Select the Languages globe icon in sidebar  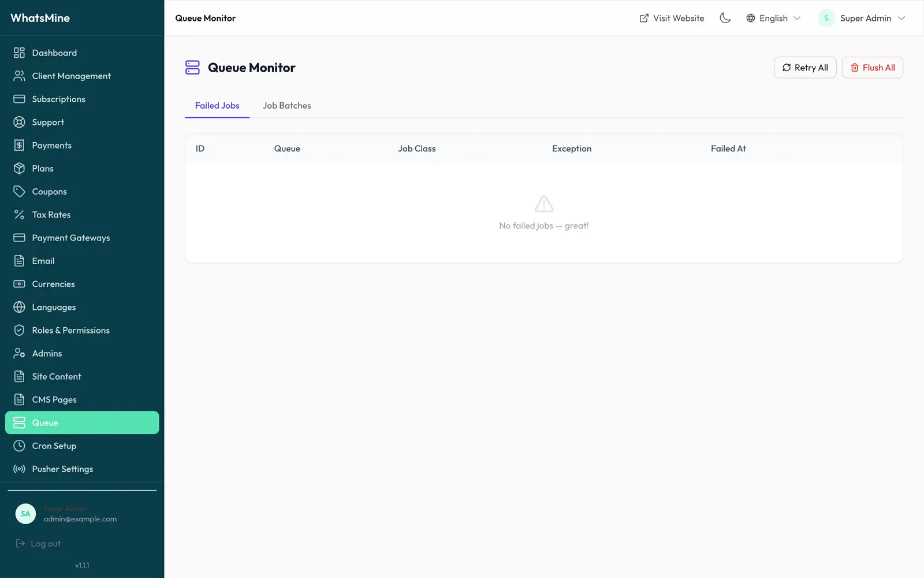(x=19, y=307)
